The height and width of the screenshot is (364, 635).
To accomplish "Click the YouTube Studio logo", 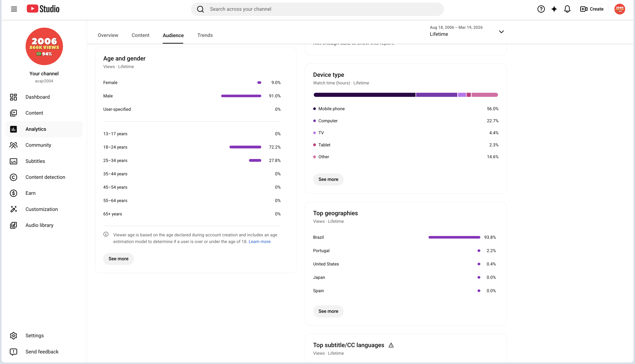I will pyautogui.click(x=43, y=9).
